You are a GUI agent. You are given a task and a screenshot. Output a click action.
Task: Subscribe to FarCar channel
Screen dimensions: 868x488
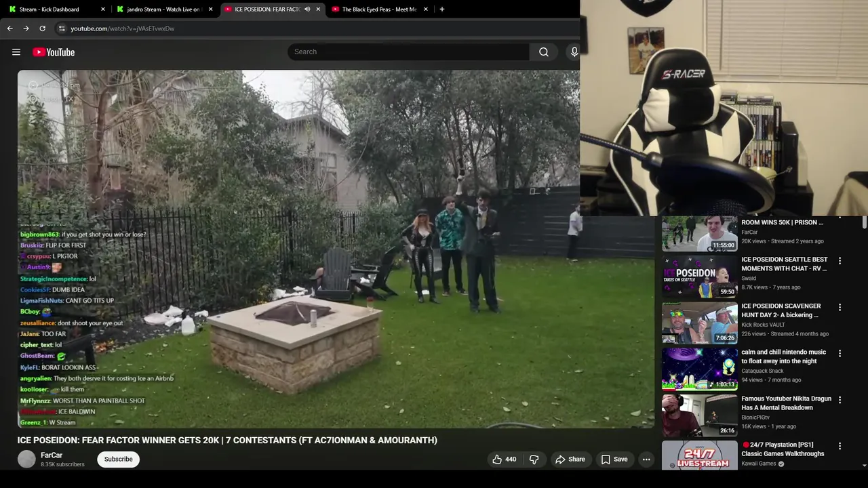tap(118, 460)
